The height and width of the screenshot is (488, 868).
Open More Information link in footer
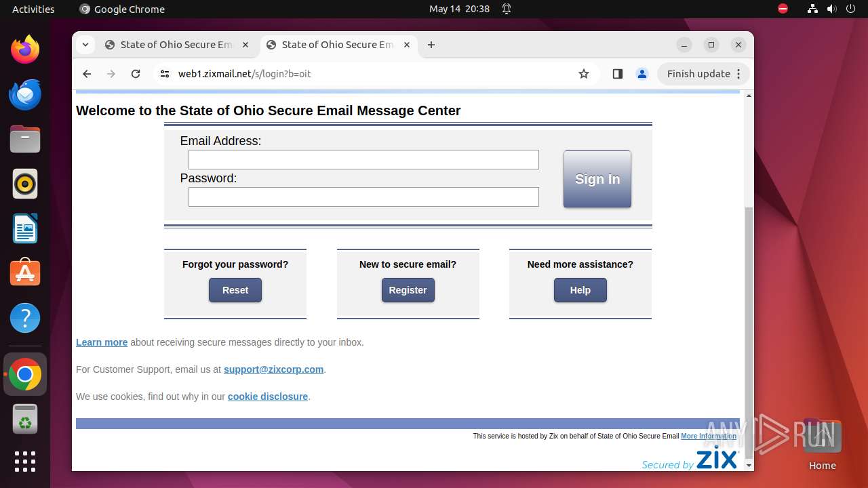tap(709, 436)
